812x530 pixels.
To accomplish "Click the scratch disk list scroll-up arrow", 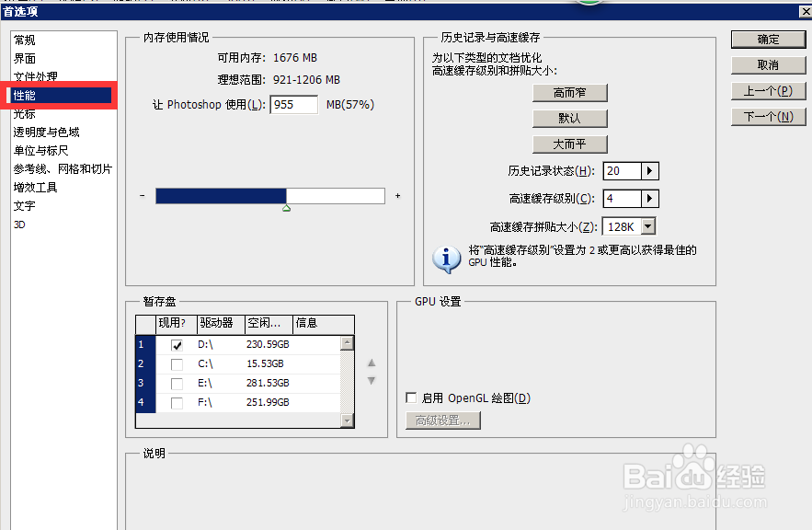I will click(348, 343).
